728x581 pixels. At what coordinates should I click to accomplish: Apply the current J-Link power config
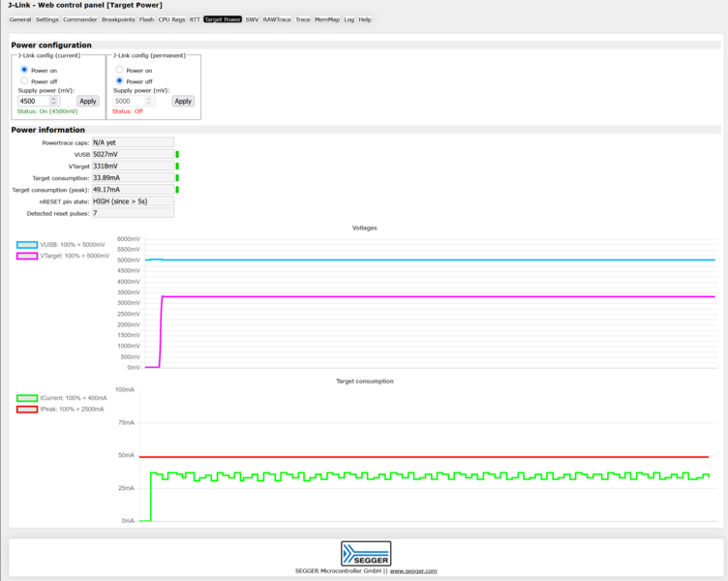coord(88,101)
